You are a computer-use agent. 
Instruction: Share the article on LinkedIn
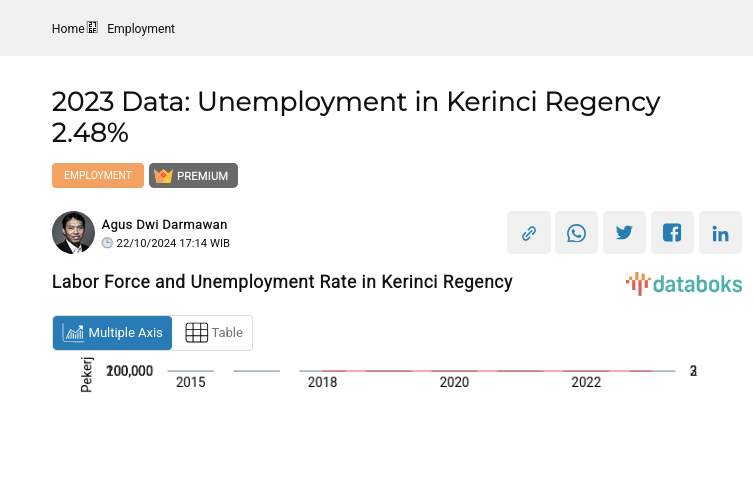pyautogui.click(x=720, y=233)
